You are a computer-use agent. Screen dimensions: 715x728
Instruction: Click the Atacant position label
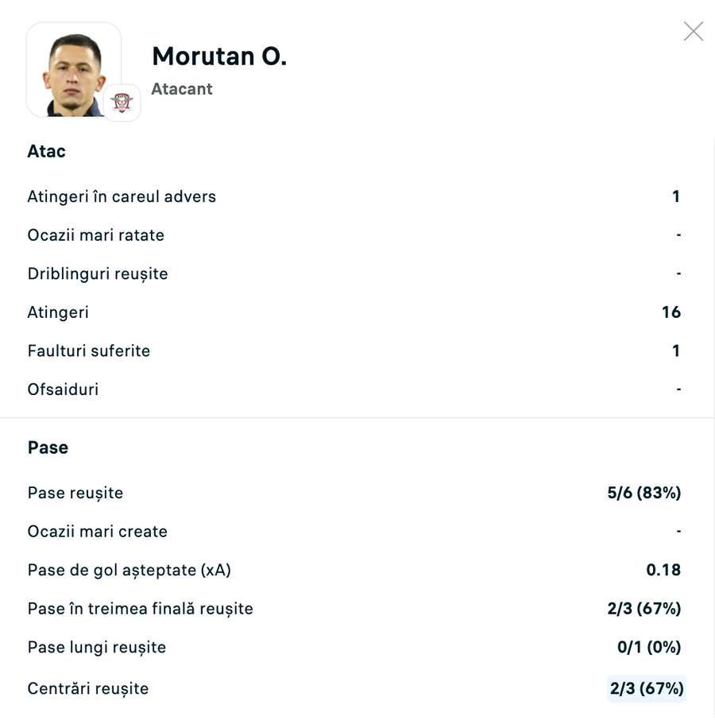[182, 89]
